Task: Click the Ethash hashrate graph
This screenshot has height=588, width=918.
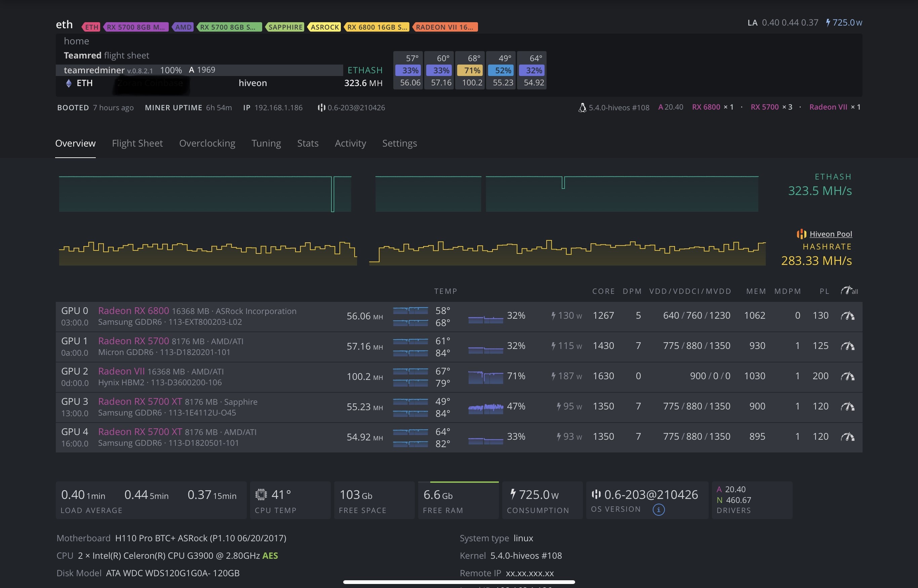Action: [408, 194]
